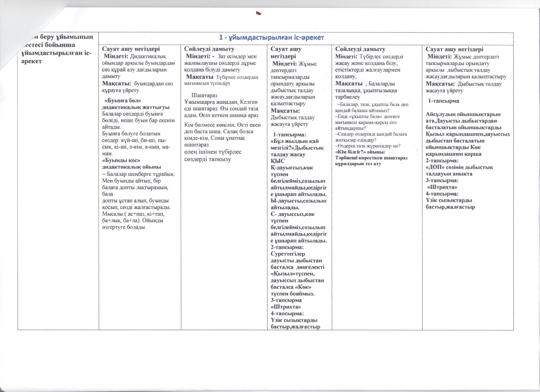Click the bold word 'ҚЫС'
540x392 pixels.
coord(278,161)
